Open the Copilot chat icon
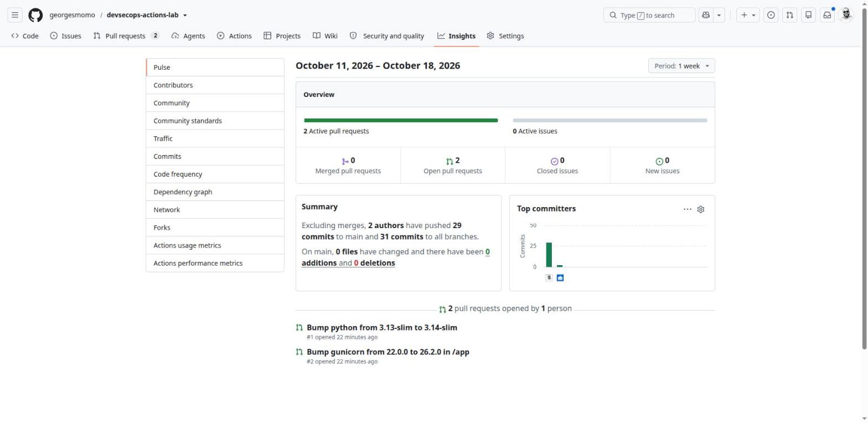The width and height of the screenshot is (868, 423). pyautogui.click(x=706, y=15)
